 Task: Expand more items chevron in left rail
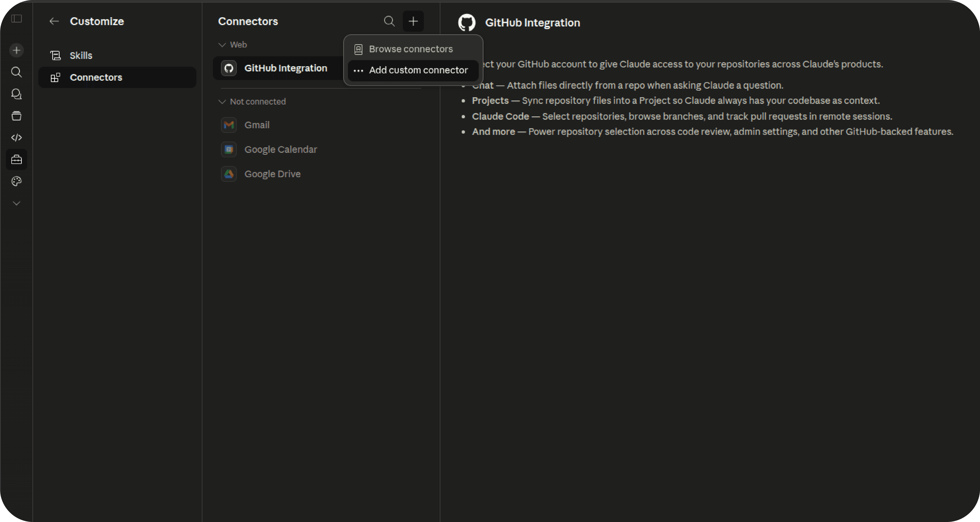[16, 203]
